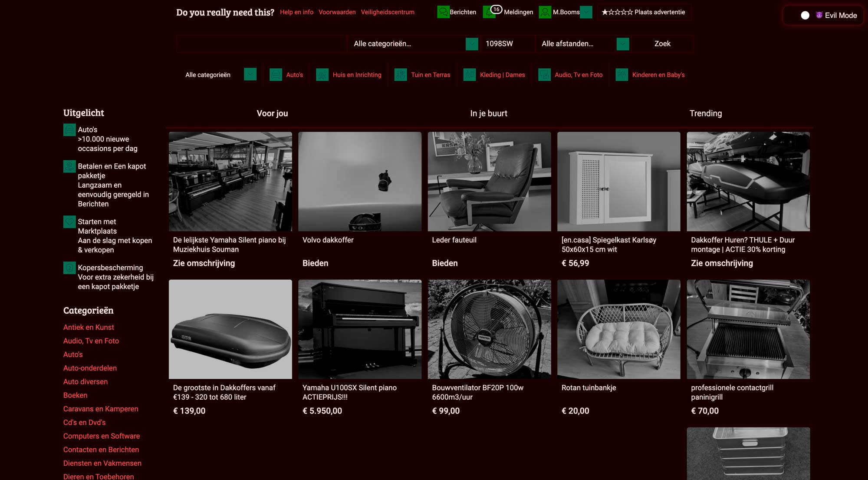Viewport: 868px width, 480px height.
Task: Open the Veiligheidscentrum link
Action: (x=387, y=12)
